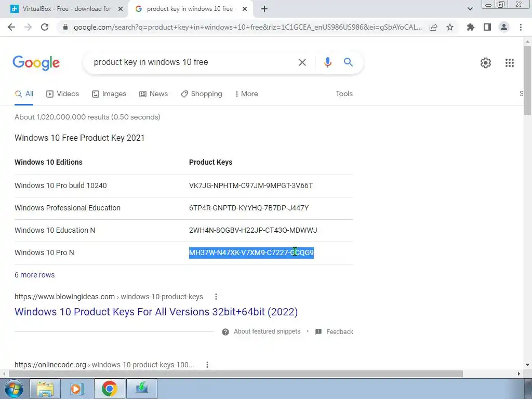
Task: Close the VirtualBox download tab
Action: pyautogui.click(x=121, y=9)
